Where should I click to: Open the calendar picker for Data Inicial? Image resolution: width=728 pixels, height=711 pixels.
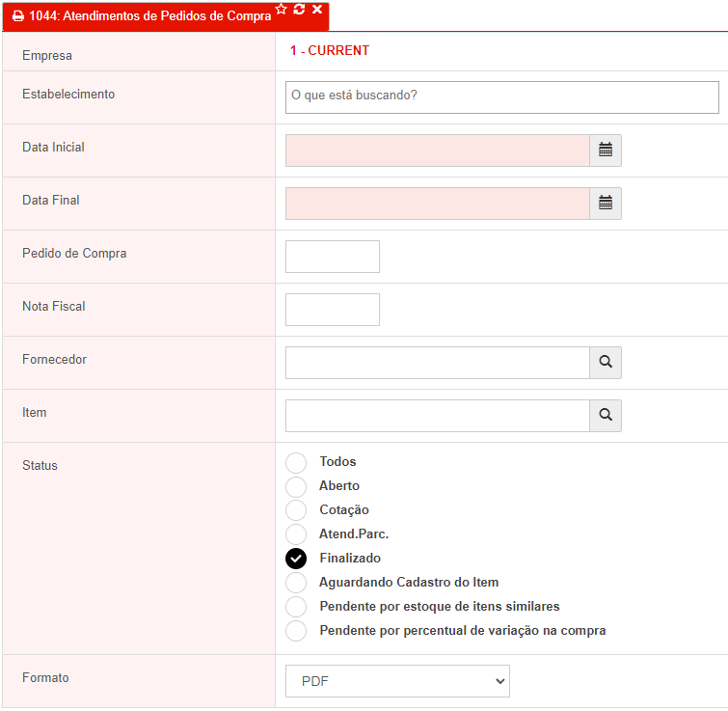606,150
